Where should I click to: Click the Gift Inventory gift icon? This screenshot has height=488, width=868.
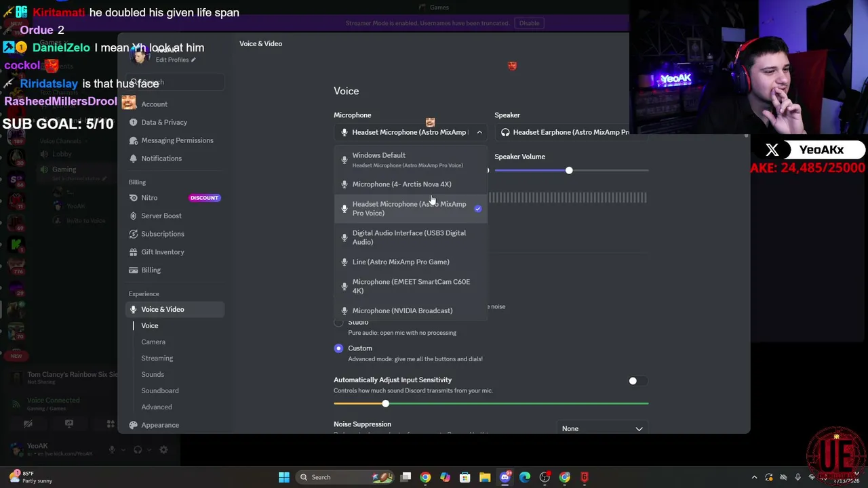pyautogui.click(x=134, y=252)
